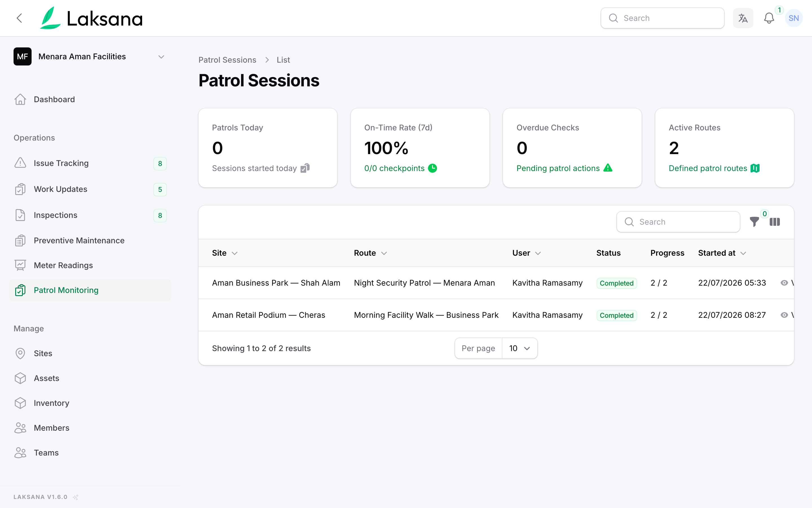Click the warning triangle on Overdue Checks
Viewport: 812px width, 508px height.
click(608, 168)
